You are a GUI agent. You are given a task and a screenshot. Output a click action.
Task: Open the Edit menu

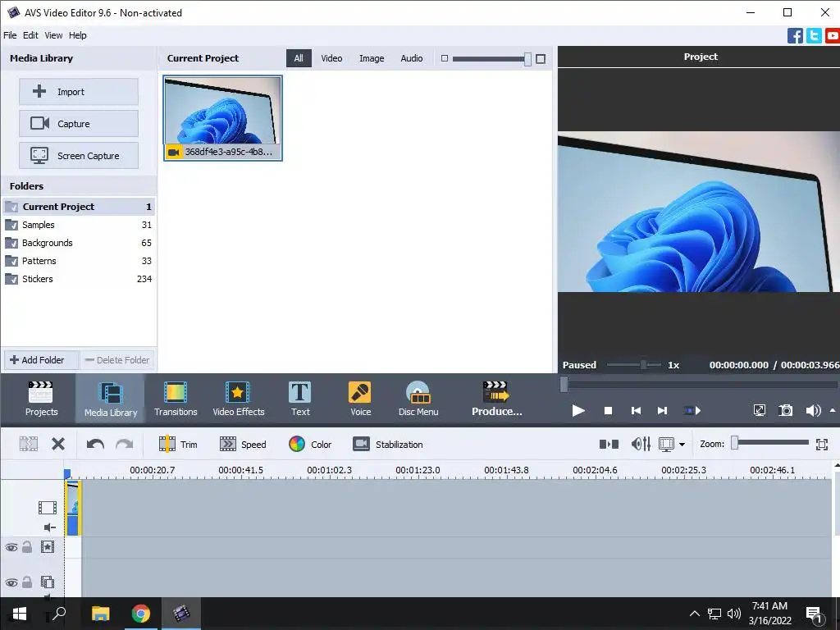tap(30, 35)
